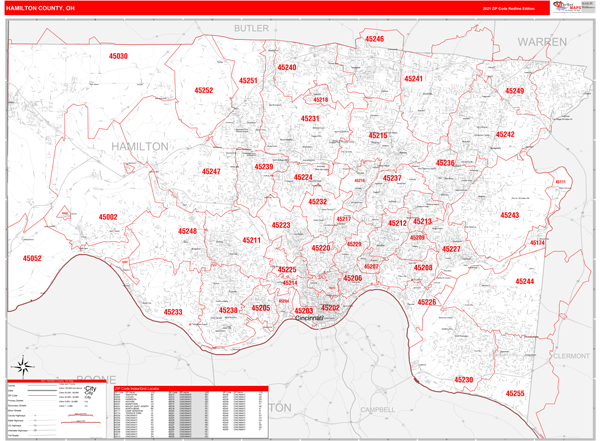Click ZIP code label 45244
The image size is (600, 441).
point(525,281)
